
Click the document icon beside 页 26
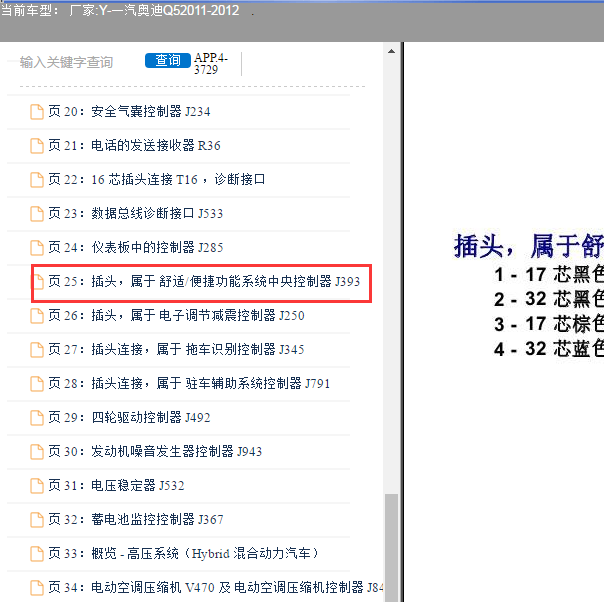click(37, 316)
